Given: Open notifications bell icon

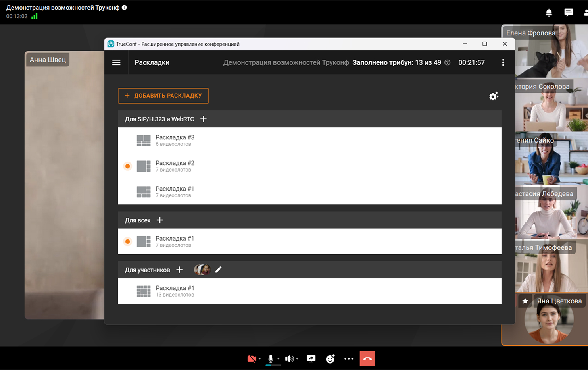Looking at the screenshot, I should click(x=549, y=12).
